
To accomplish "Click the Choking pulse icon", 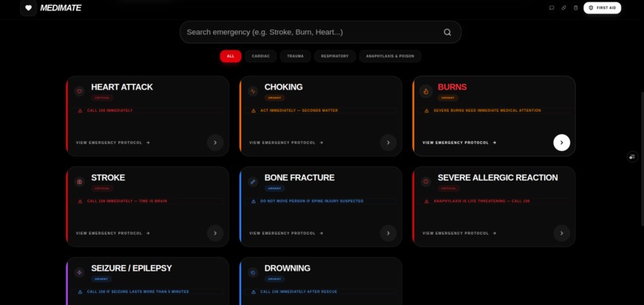I will [x=253, y=91].
